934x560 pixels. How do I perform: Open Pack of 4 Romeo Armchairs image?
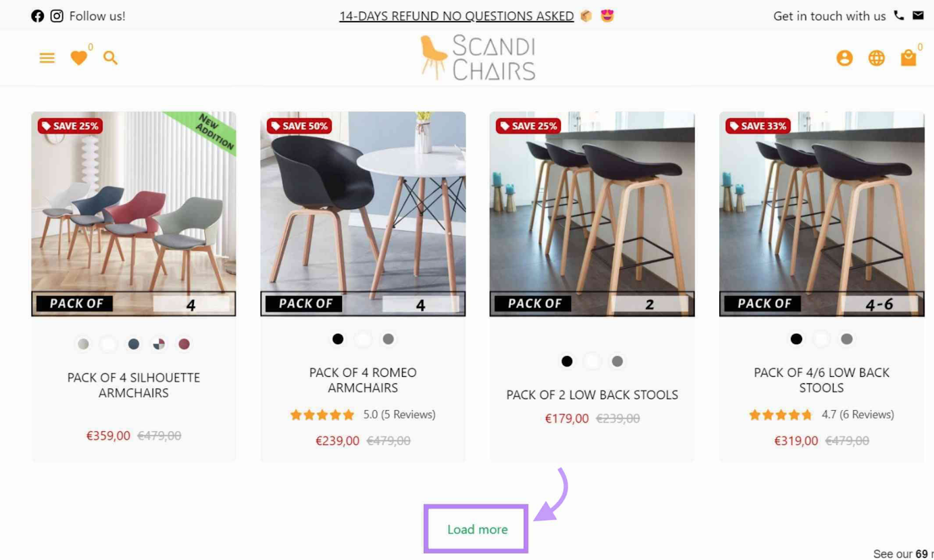pyautogui.click(x=363, y=214)
